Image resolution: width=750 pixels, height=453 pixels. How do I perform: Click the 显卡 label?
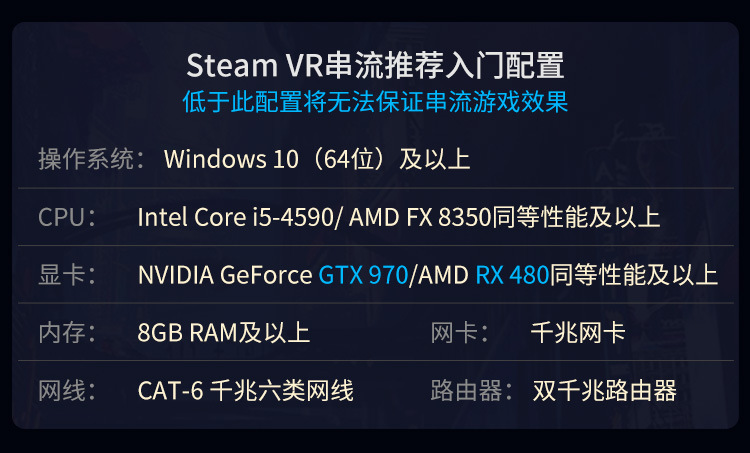pyautogui.click(x=62, y=275)
